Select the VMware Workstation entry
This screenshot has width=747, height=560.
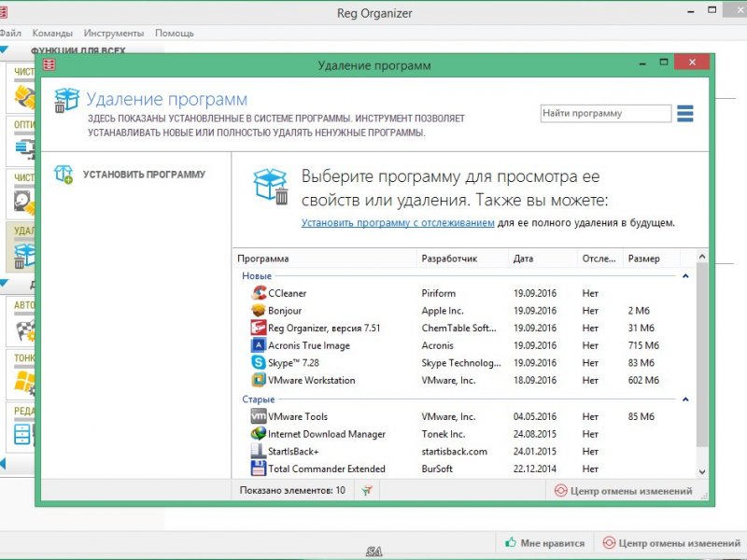312,380
